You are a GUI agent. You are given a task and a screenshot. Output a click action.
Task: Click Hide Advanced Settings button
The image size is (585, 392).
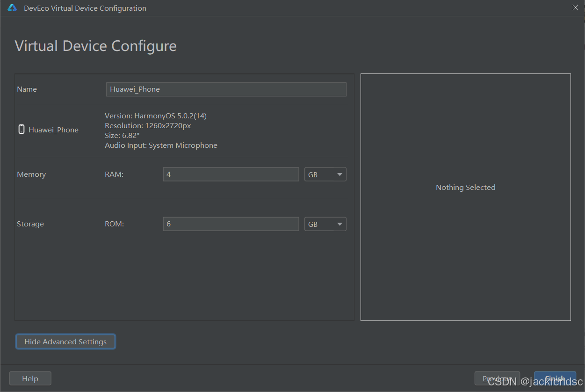click(65, 342)
